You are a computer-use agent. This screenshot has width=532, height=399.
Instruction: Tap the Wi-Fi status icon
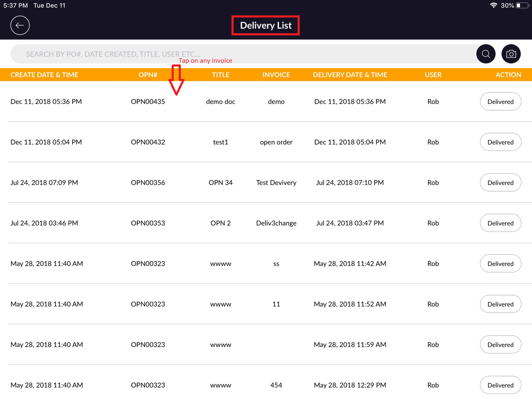(493, 5)
